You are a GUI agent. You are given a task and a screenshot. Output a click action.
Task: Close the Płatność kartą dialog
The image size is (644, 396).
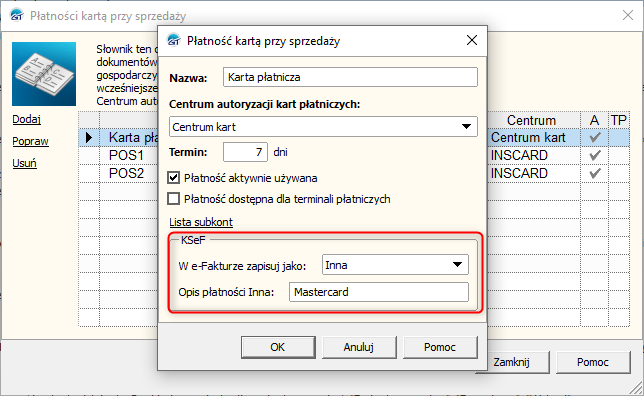pos(472,40)
